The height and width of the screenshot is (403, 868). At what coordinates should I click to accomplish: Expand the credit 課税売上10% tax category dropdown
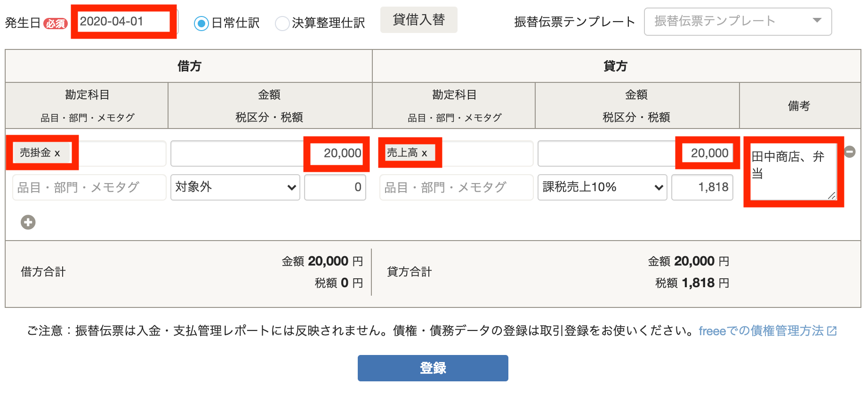tap(603, 187)
